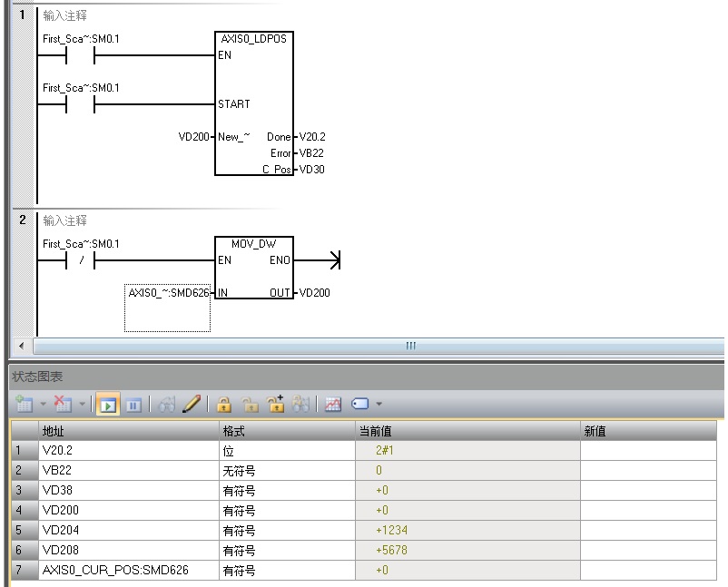Click the read all forced binoculars icon
Screen dimensions: 728x587
click(299, 405)
